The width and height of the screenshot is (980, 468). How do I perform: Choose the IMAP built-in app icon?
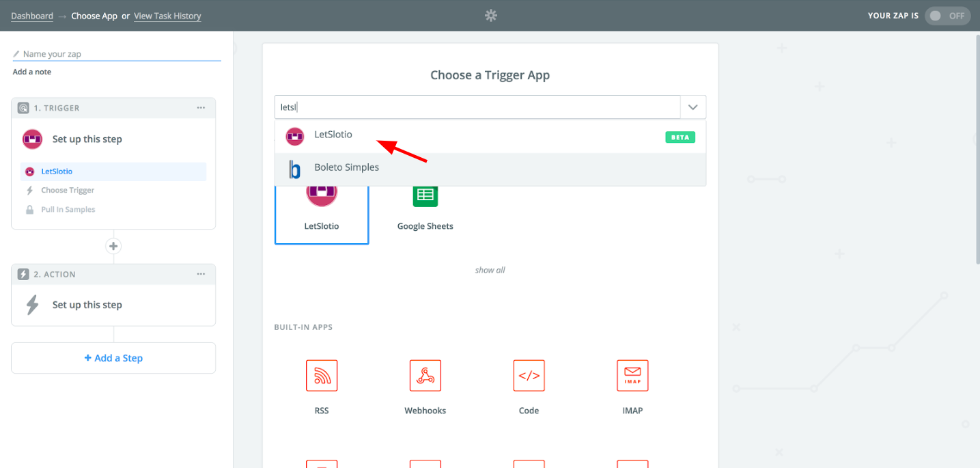(632, 376)
